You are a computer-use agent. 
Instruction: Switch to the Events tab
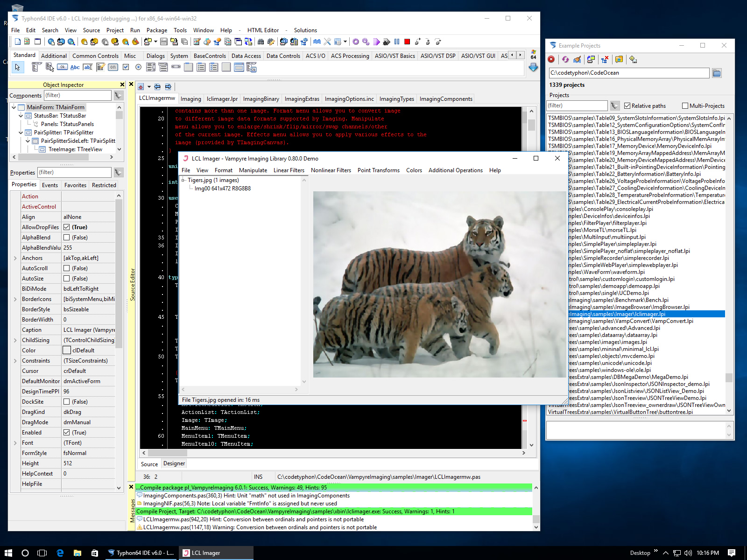[50, 185]
